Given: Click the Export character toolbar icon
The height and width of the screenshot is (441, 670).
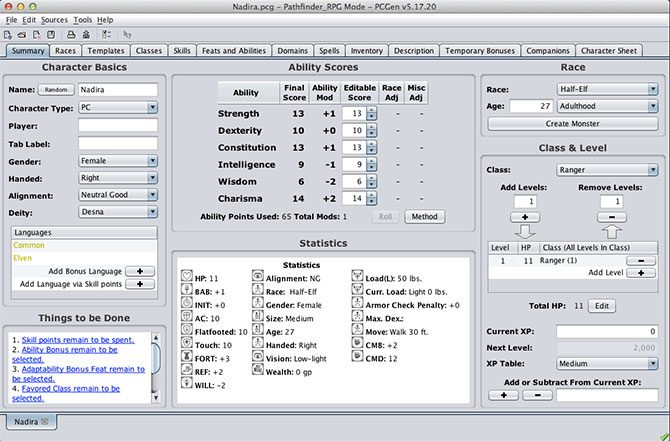Looking at the screenshot, I should (86, 35).
